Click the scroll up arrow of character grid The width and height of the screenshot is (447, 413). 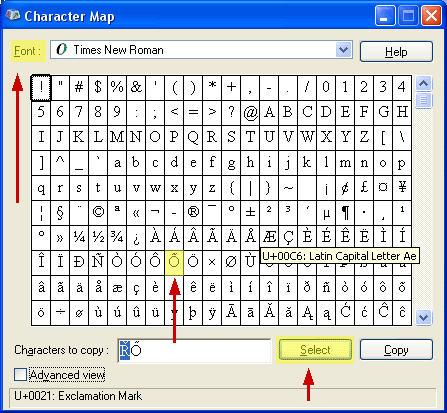tap(423, 83)
